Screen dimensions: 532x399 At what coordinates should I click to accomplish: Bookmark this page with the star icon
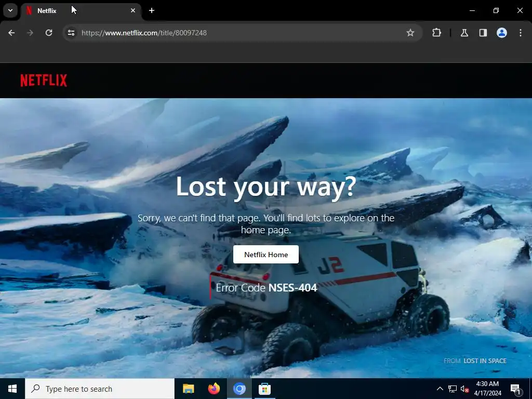(410, 33)
